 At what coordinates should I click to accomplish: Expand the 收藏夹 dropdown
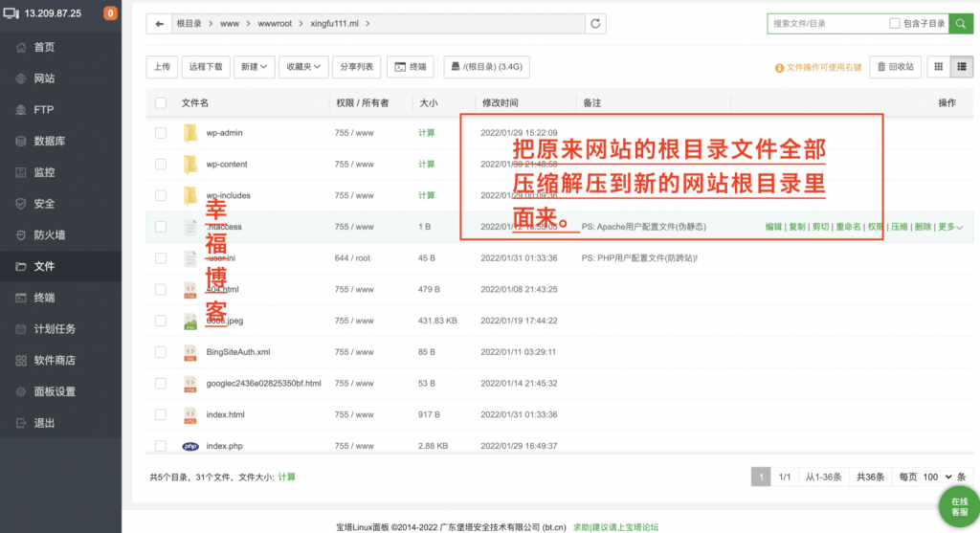click(303, 67)
